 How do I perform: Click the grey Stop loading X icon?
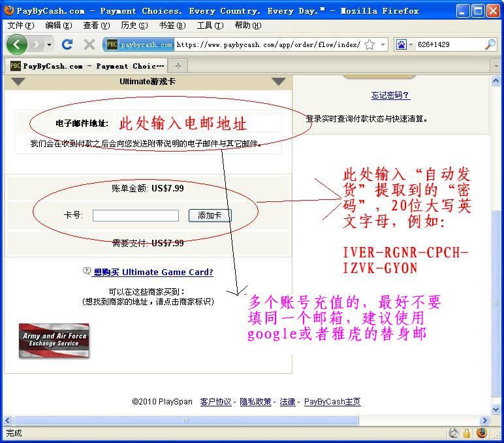89,44
